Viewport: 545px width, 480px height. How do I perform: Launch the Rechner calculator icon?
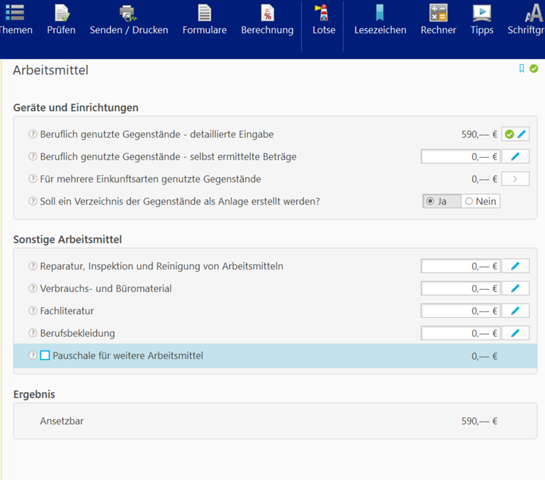point(438,13)
